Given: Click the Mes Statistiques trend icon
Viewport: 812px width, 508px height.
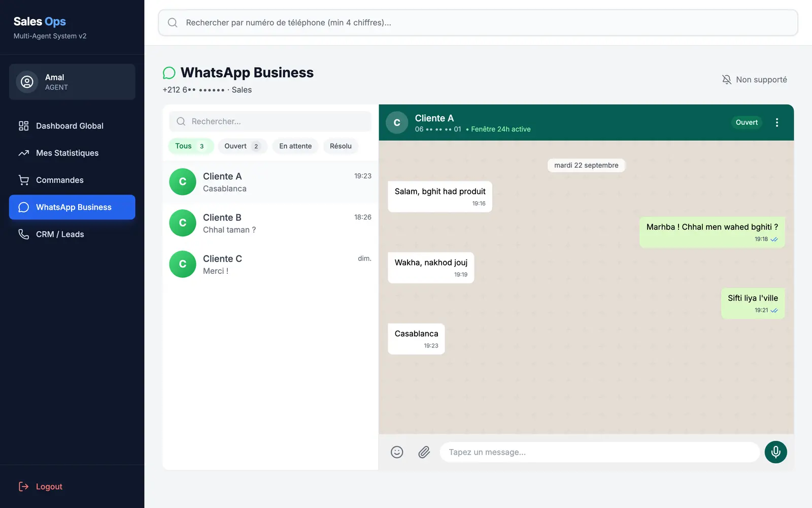Looking at the screenshot, I should [x=23, y=153].
